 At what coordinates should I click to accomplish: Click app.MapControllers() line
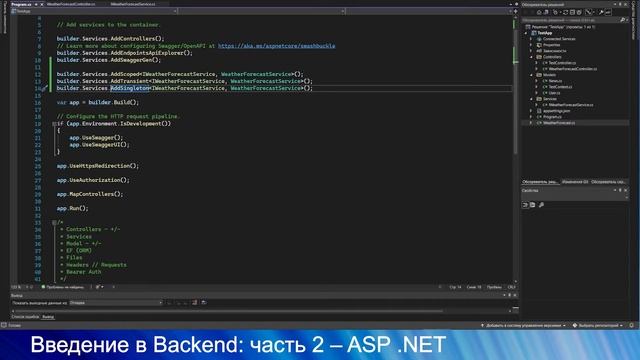pos(90,194)
